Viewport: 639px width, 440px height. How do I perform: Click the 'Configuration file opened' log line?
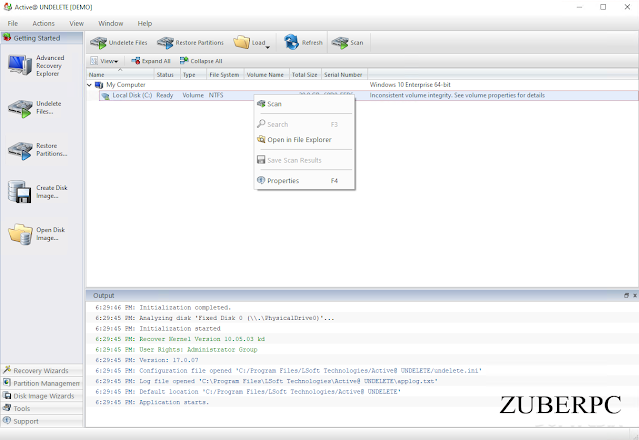click(x=288, y=371)
